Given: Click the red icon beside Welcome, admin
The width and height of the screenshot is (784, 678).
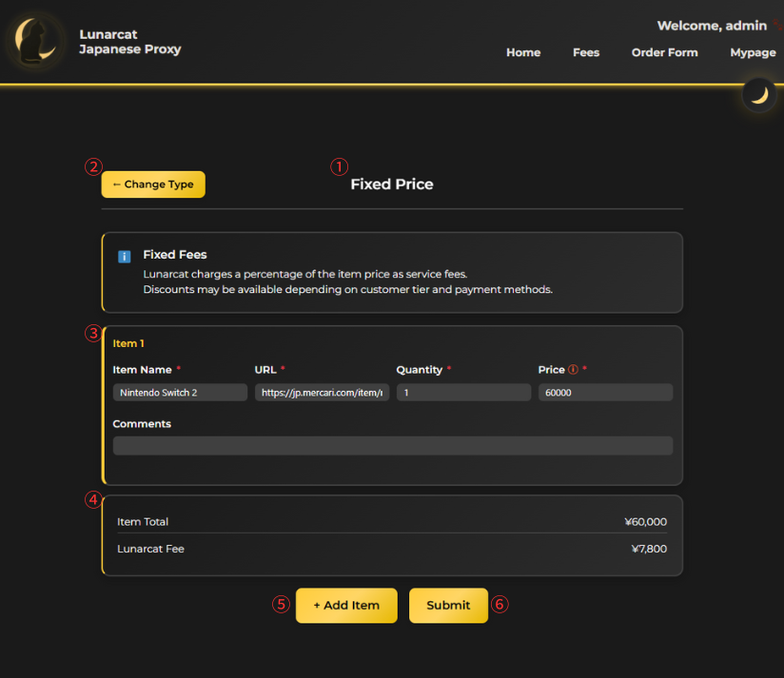Looking at the screenshot, I should (777, 26).
